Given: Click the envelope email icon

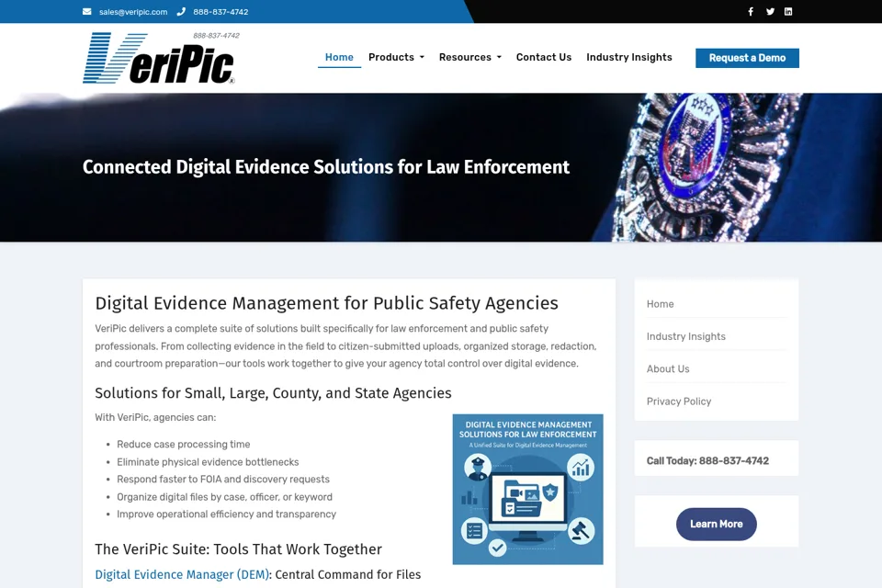Looking at the screenshot, I should click(x=86, y=12).
